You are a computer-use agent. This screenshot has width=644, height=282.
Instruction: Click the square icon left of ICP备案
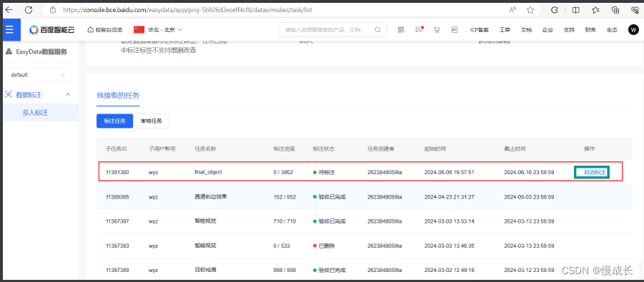(x=455, y=29)
